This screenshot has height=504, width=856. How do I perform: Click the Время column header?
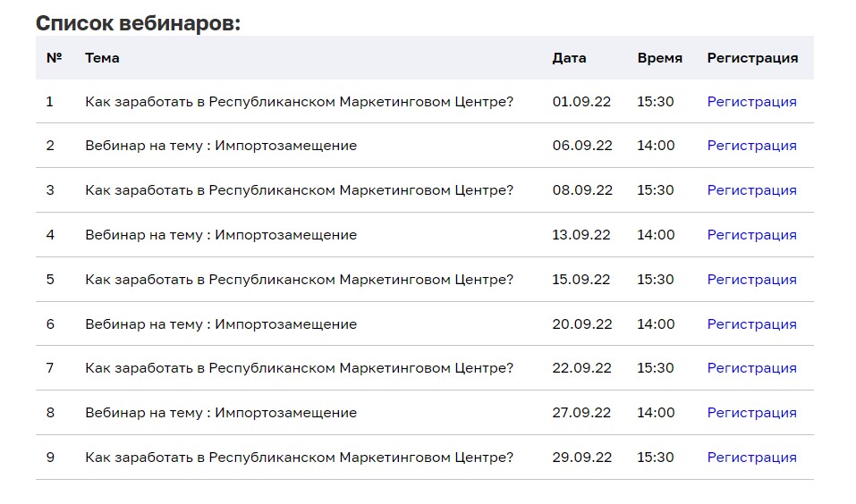pyautogui.click(x=659, y=58)
